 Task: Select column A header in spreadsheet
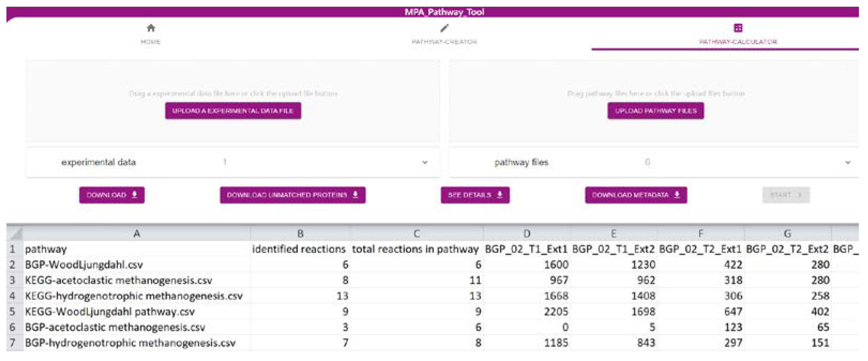click(137, 233)
